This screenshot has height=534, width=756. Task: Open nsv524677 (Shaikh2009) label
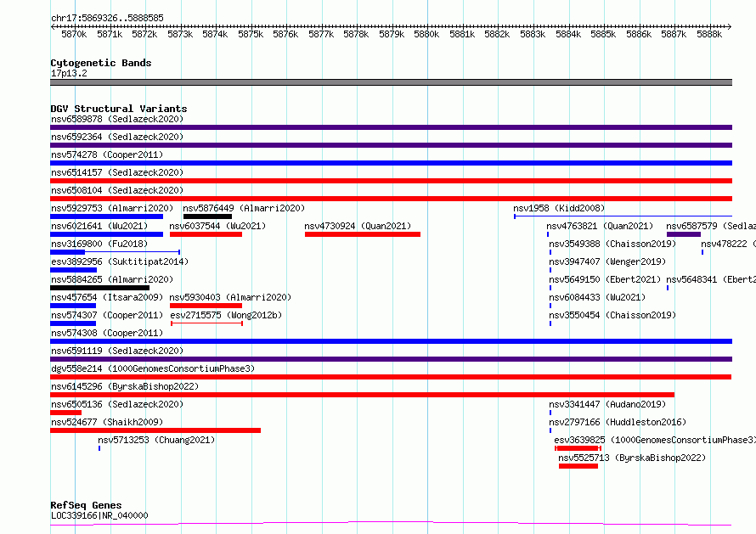pyautogui.click(x=107, y=422)
